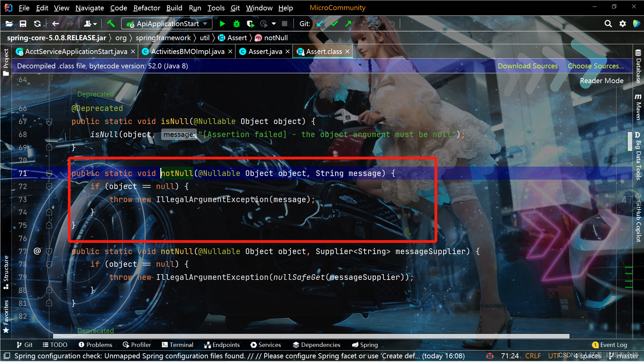Click the Run/Debug configuration dropdown
Screen dimensions: 644x362
pos(168,23)
